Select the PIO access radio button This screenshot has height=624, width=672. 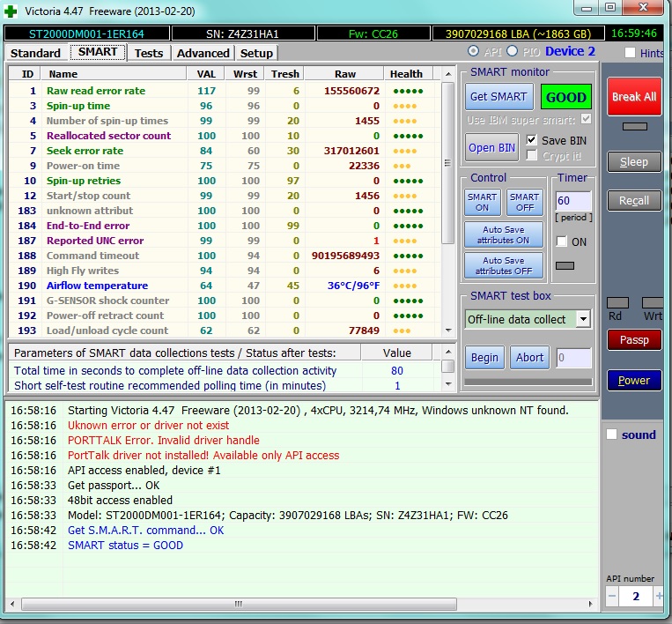click(x=512, y=51)
